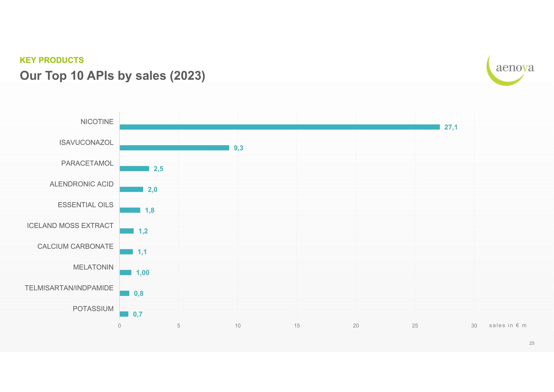Click the 0,8 data value
The height and width of the screenshot is (392, 554).
[x=138, y=294]
